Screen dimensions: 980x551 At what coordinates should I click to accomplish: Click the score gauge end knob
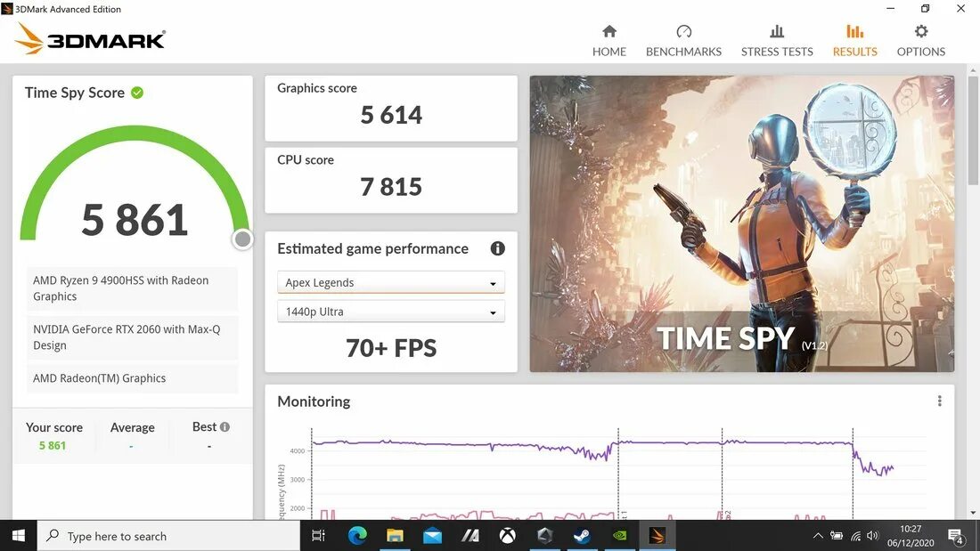(x=242, y=239)
